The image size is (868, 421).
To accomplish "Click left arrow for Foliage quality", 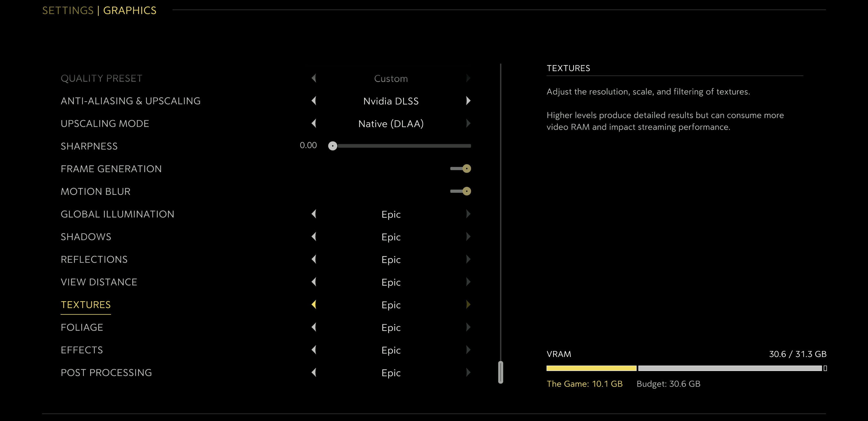I will click(x=314, y=327).
